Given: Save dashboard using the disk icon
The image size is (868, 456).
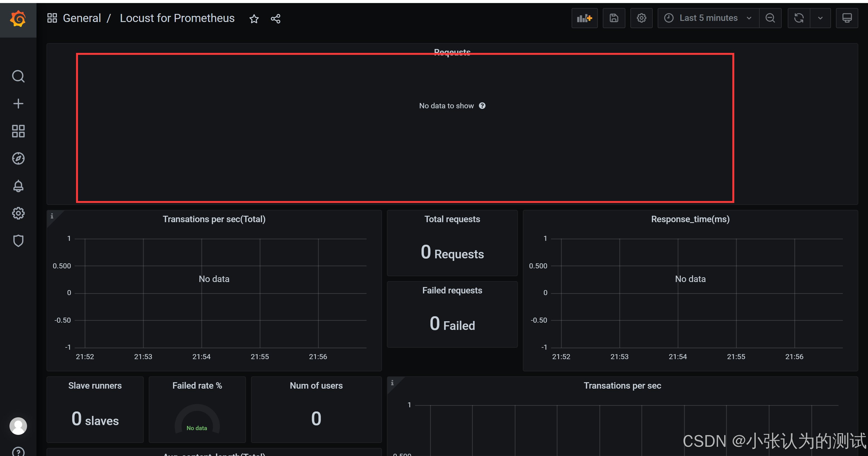Looking at the screenshot, I should (x=614, y=18).
